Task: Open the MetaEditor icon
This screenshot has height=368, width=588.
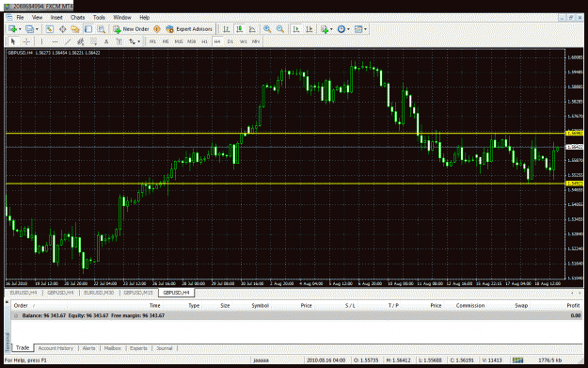Action: coord(157,29)
